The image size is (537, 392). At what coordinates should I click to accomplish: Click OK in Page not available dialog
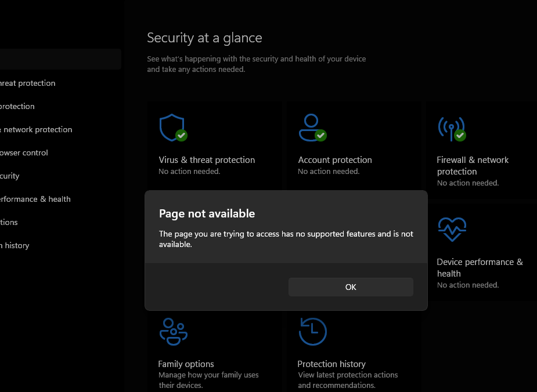pos(351,287)
